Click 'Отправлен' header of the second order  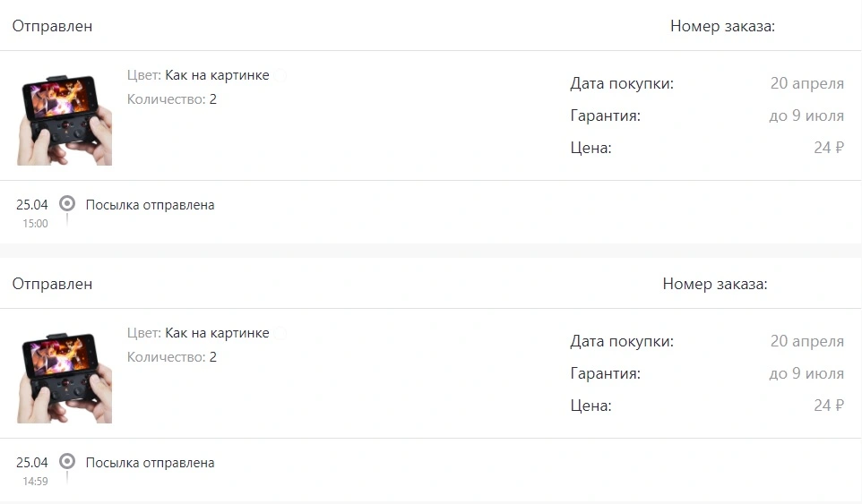(x=52, y=284)
